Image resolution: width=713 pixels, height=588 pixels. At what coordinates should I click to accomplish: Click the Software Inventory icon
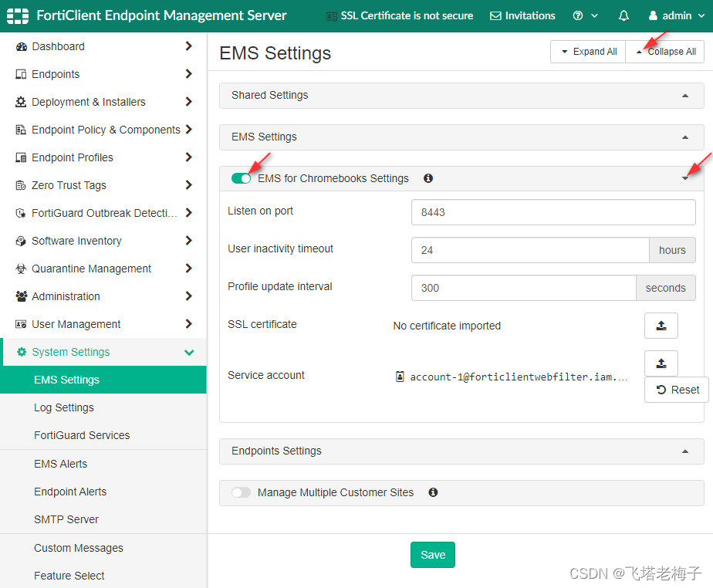pos(21,241)
